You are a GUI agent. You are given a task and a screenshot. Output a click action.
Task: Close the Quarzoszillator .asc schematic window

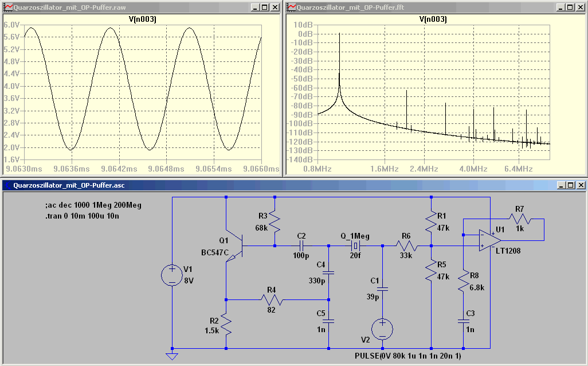[x=581, y=185]
